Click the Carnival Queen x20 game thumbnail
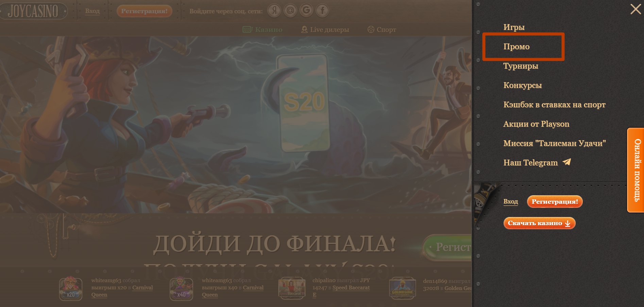 point(71,289)
